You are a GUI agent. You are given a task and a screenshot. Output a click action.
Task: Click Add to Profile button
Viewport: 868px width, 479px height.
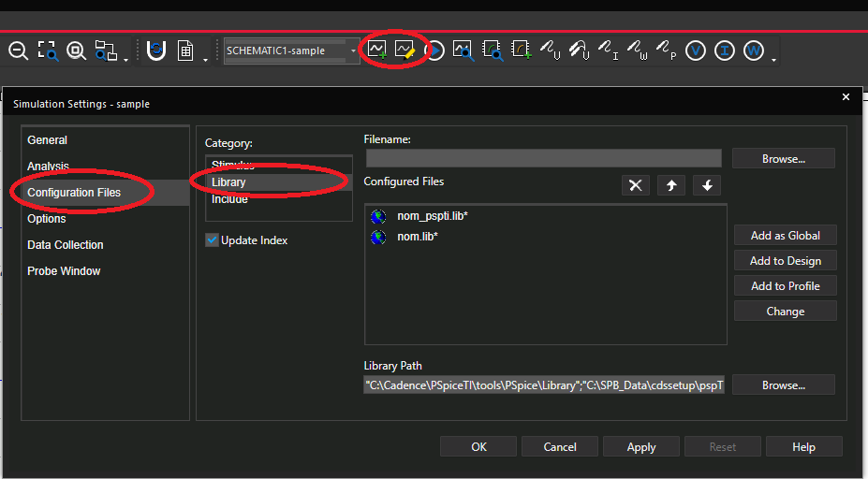coord(785,286)
